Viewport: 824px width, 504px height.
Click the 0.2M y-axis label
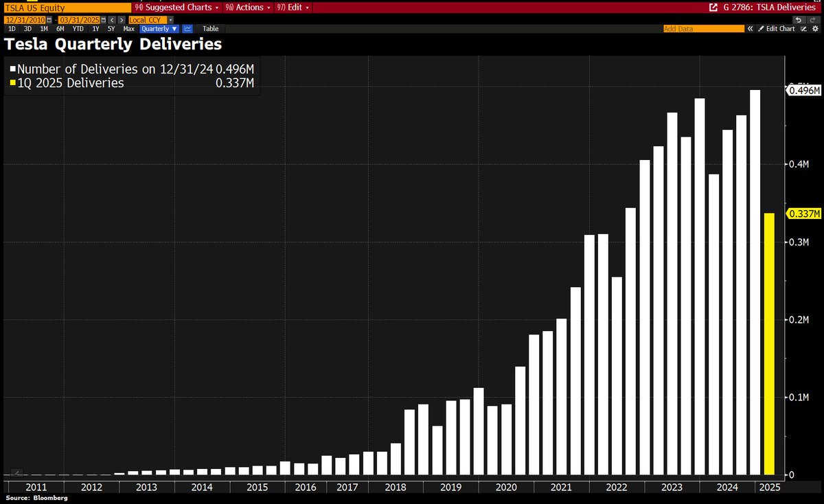(801, 320)
